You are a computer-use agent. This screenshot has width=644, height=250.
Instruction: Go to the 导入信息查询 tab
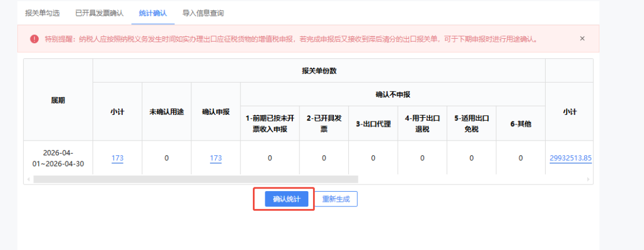[203, 13]
